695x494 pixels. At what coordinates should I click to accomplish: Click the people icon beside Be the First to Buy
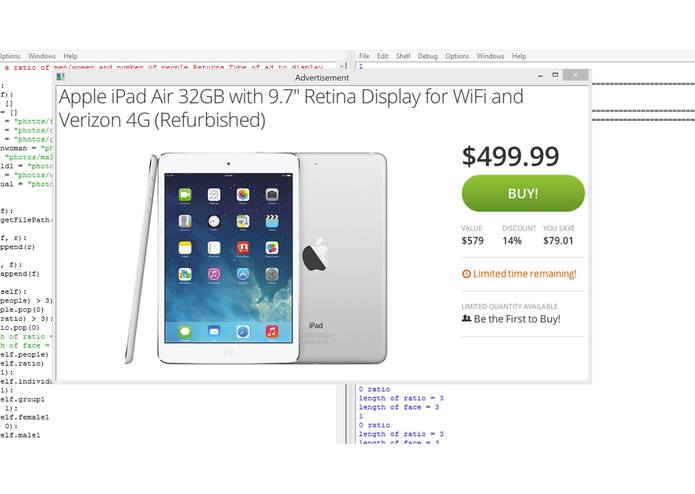(466, 318)
